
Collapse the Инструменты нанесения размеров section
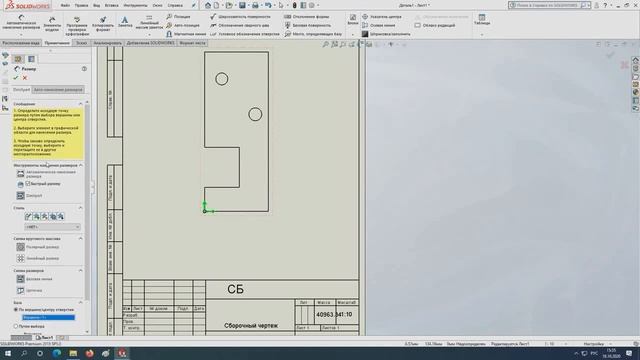[x=80, y=166]
